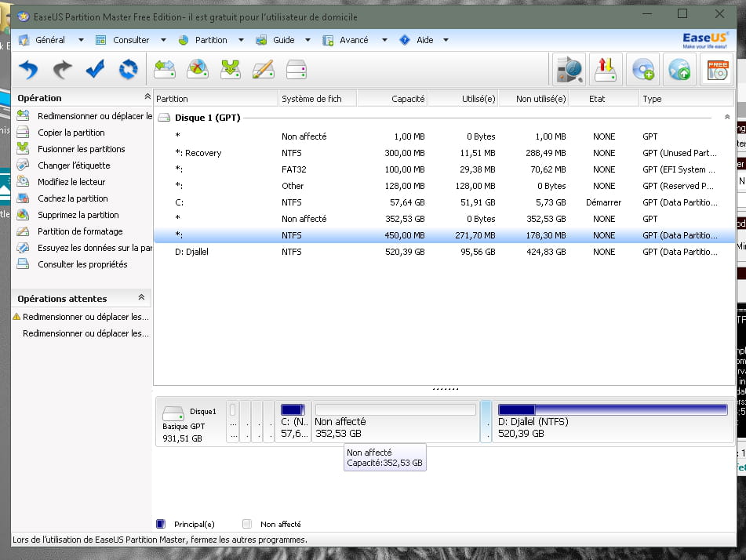Click the format partition pencil icon
This screenshot has height=560, width=746.
263,70
